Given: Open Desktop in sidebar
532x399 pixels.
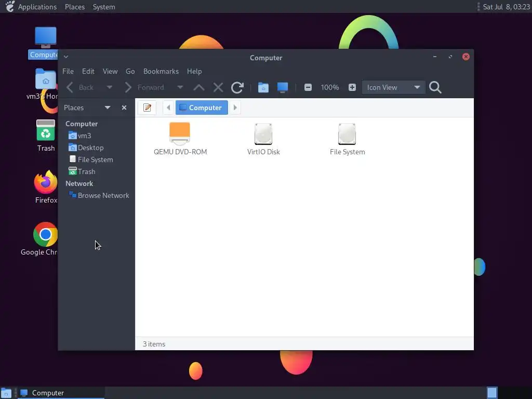Looking at the screenshot, I should point(86,148).
